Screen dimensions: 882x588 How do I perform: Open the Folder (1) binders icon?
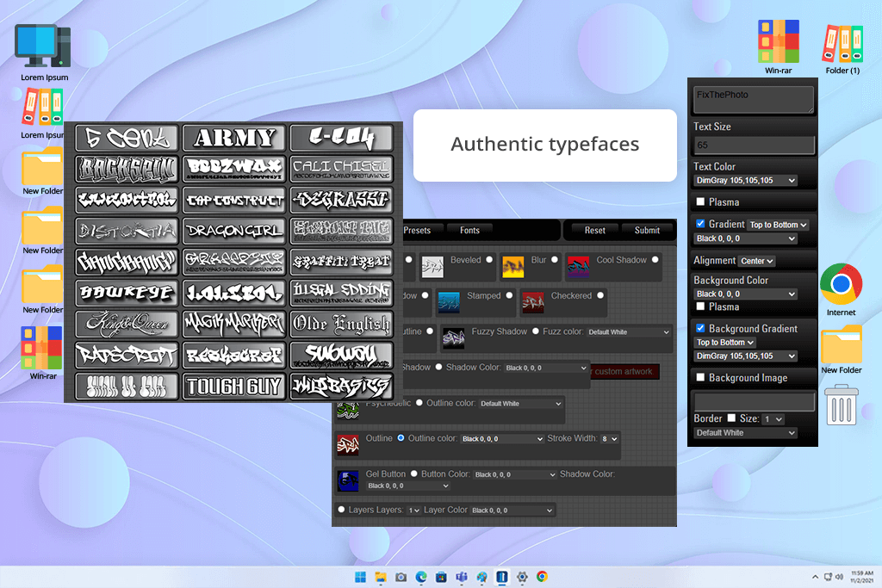click(842, 43)
